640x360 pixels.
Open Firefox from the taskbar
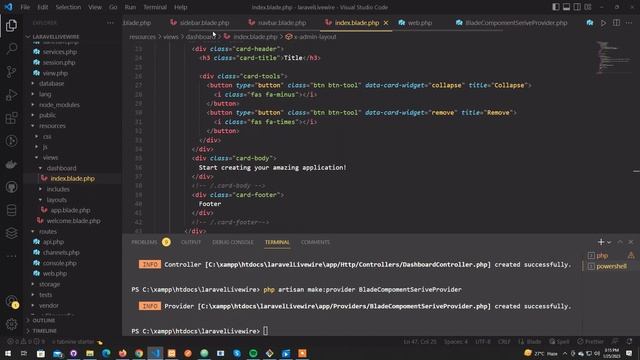(x=122, y=353)
